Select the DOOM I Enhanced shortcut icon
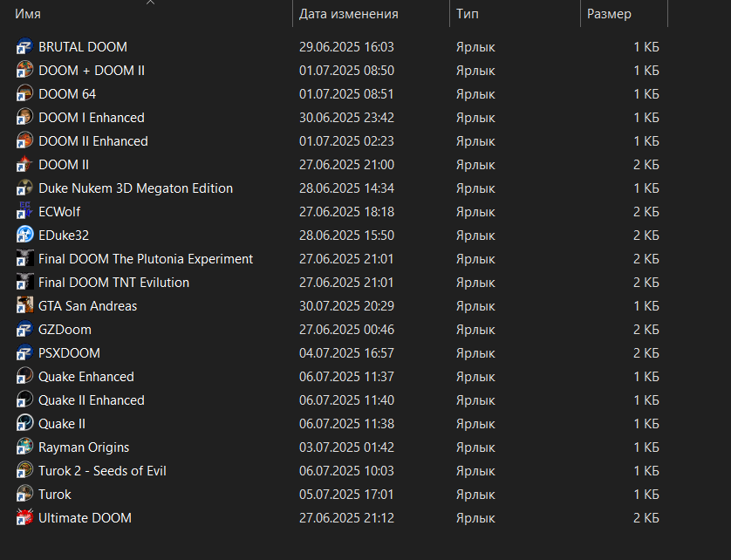Image resolution: width=731 pixels, height=560 pixels. click(24, 118)
